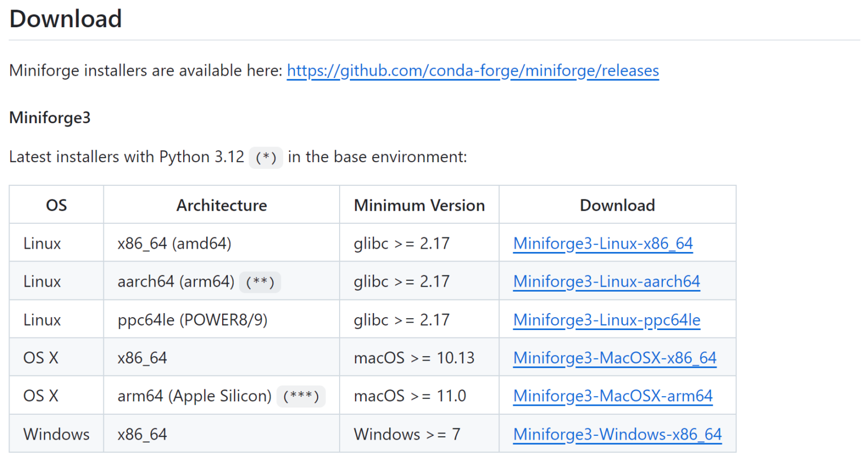Download Miniforge3-MacOSX-arm64 installer
This screenshot has width=868, height=464.
click(613, 396)
